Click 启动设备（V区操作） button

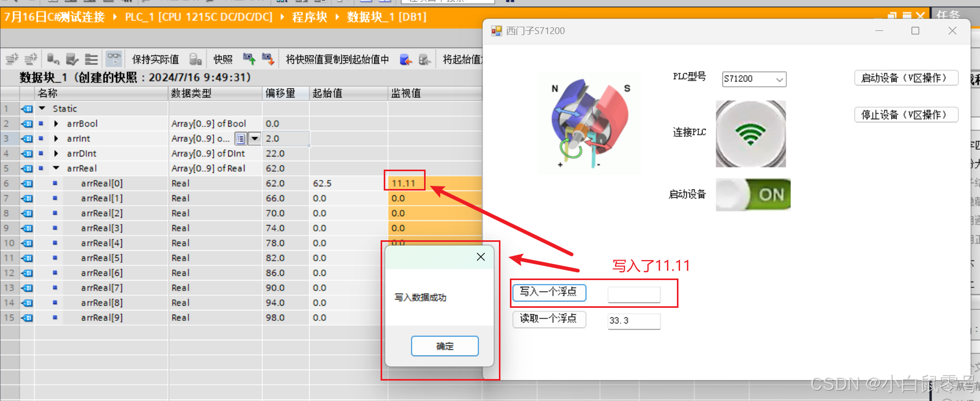(x=906, y=78)
